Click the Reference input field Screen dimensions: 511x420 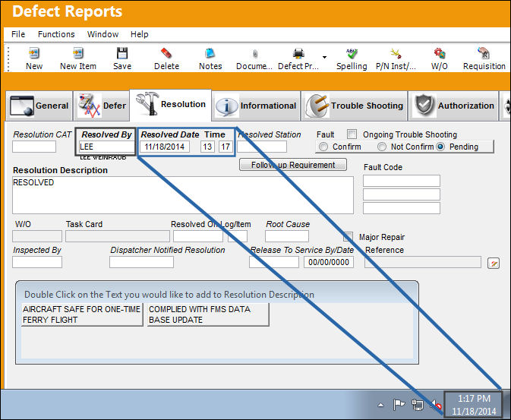click(x=423, y=262)
